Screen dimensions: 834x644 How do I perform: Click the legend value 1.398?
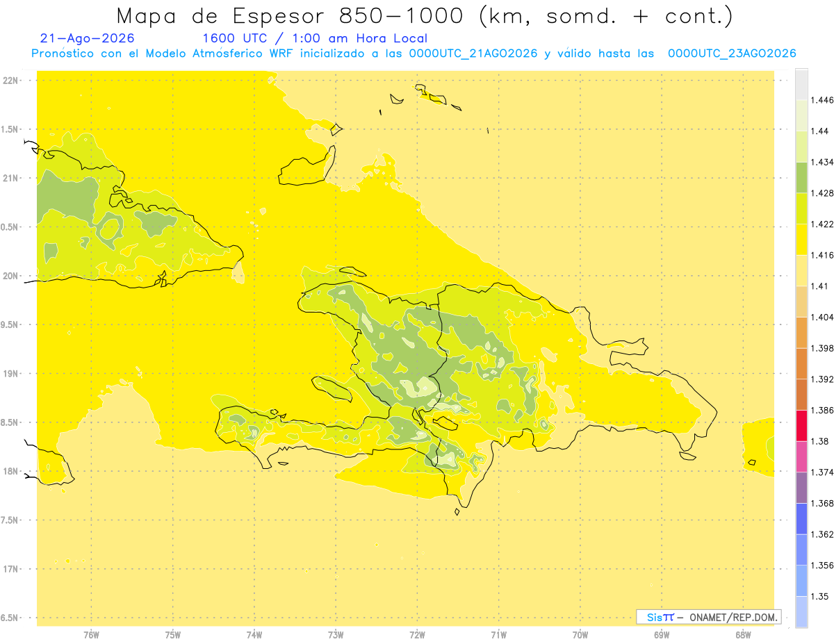tap(821, 348)
